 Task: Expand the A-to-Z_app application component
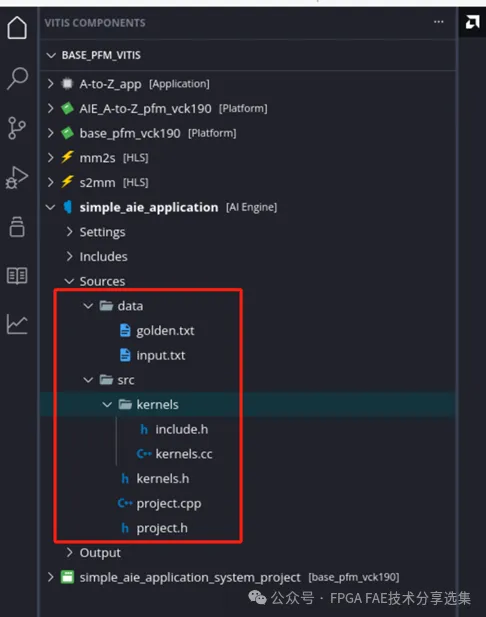pos(50,83)
